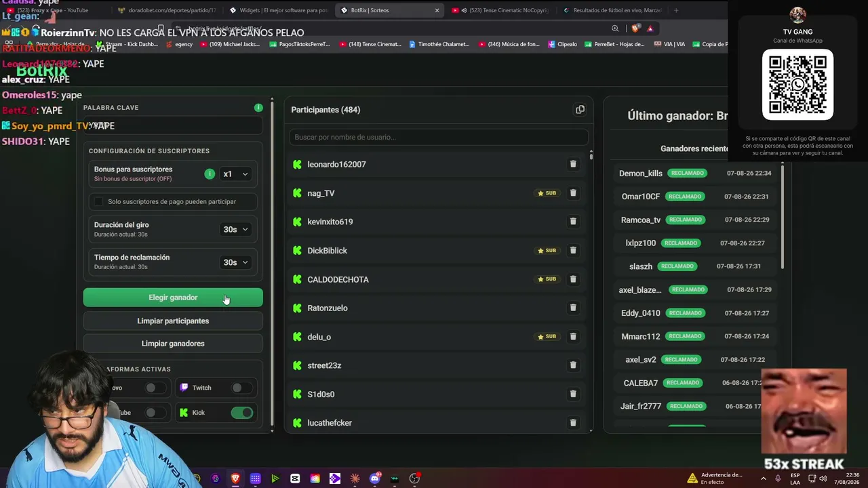The height and width of the screenshot is (488, 868).
Task: Open the Timothée Chalamet bookmark
Action: click(x=438, y=44)
